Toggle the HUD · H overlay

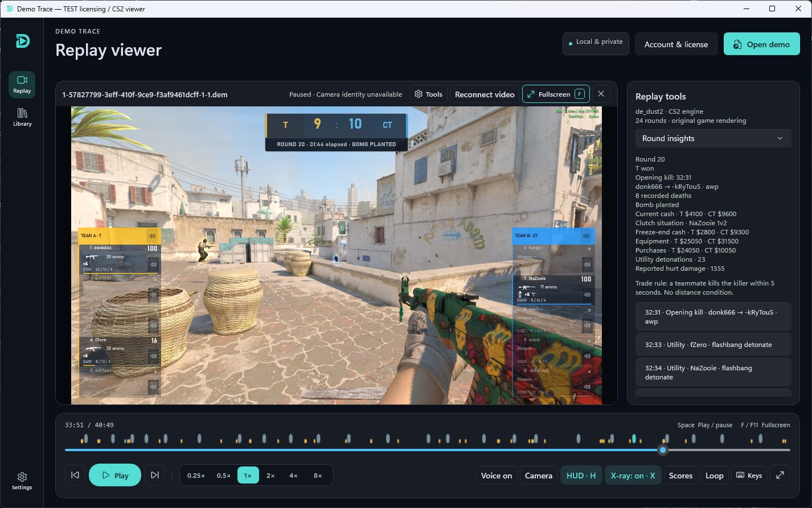[581, 476]
